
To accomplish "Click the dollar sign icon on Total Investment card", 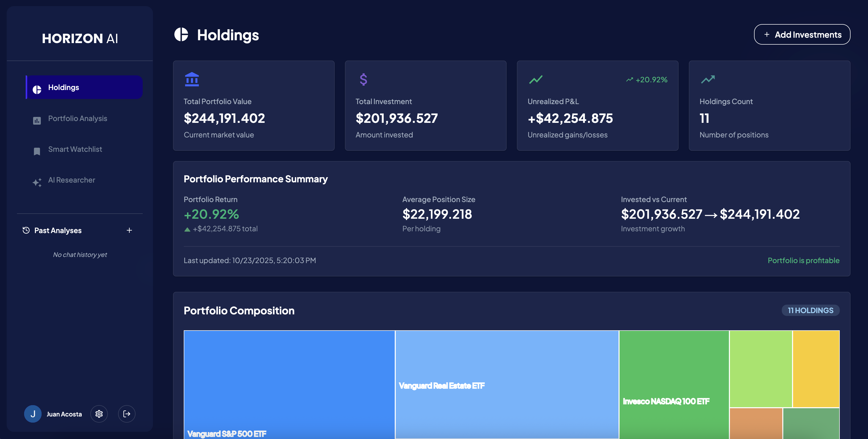I will click(x=363, y=79).
